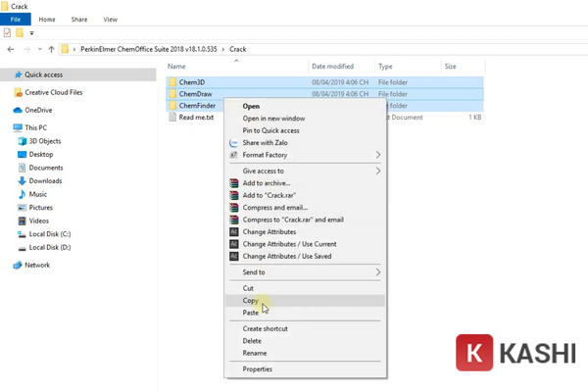Switch to the View ribbon tab

click(110, 20)
